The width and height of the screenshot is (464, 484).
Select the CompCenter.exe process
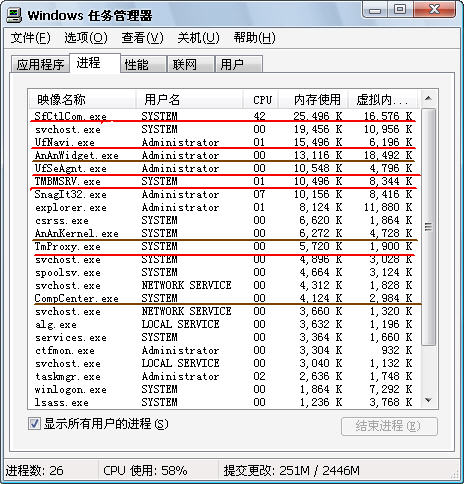click(224, 298)
